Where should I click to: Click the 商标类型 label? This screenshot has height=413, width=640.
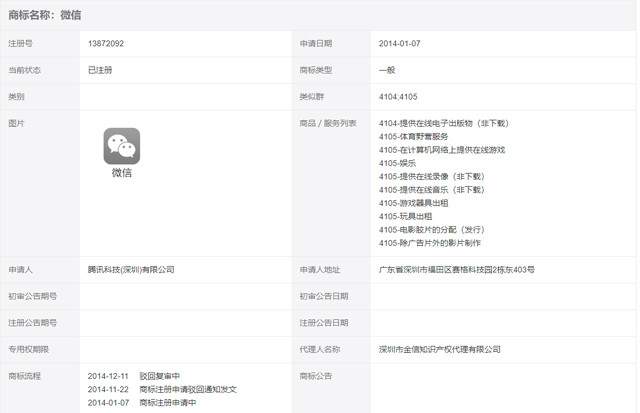tap(316, 70)
